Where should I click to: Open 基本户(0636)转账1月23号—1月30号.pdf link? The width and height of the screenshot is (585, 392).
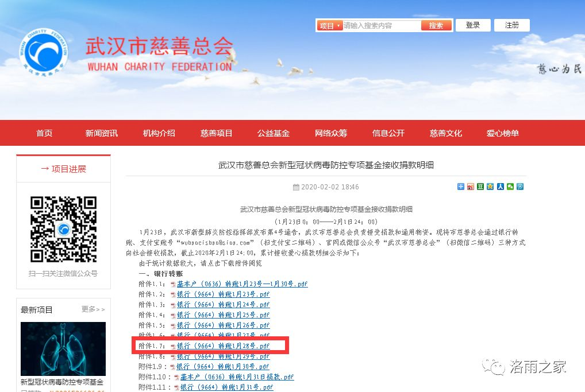pos(241,284)
